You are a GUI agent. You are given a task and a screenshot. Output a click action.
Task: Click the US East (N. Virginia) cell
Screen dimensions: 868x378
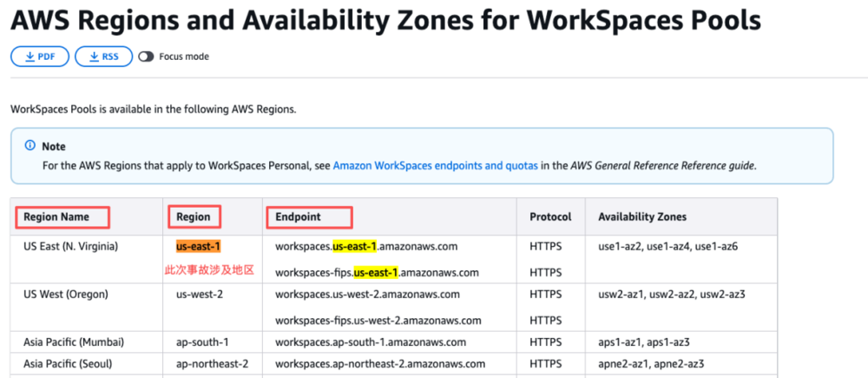click(69, 246)
